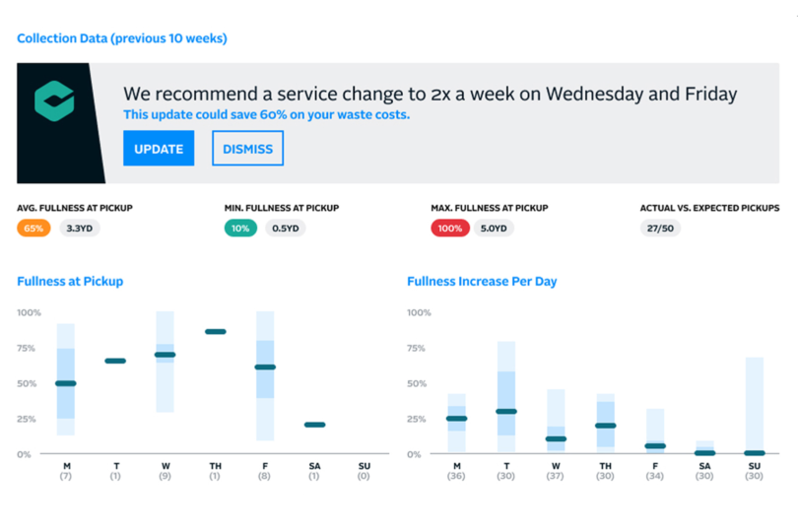Dismiss the service change recommendation
The image size is (798, 532).
[x=248, y=148]
